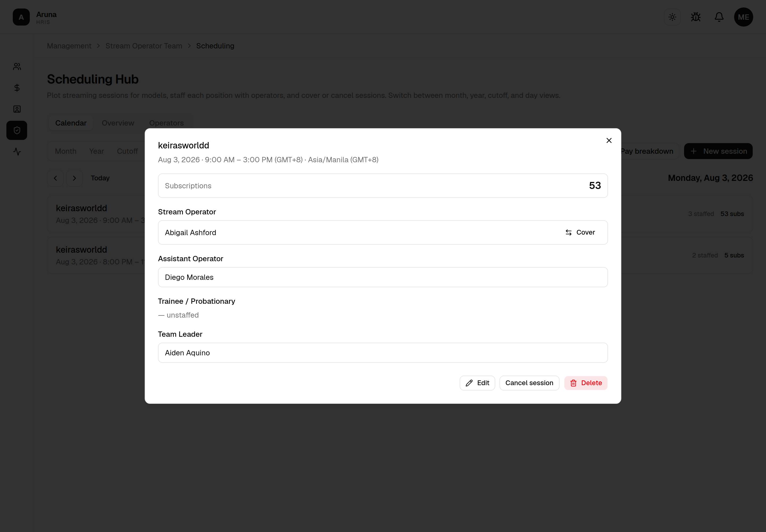The image size is (766, 532).
Task: Click the keirasworldd dialog title
Action: 184,145
